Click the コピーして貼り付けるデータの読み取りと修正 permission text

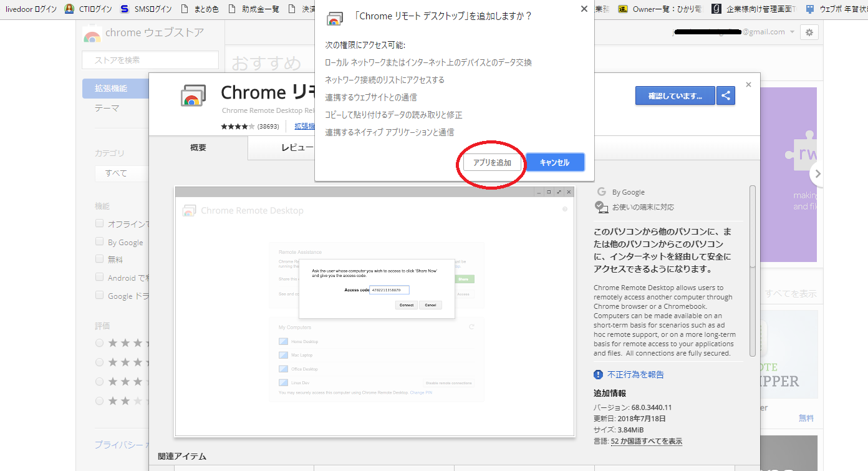393,115
